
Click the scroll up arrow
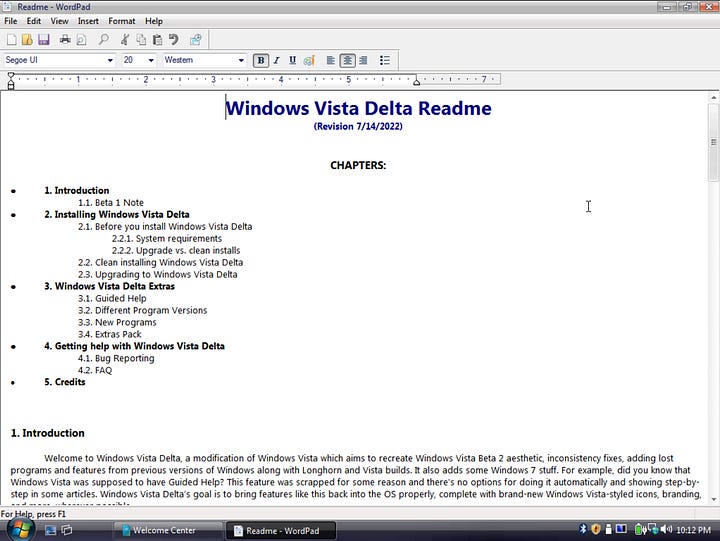[713, 97]
